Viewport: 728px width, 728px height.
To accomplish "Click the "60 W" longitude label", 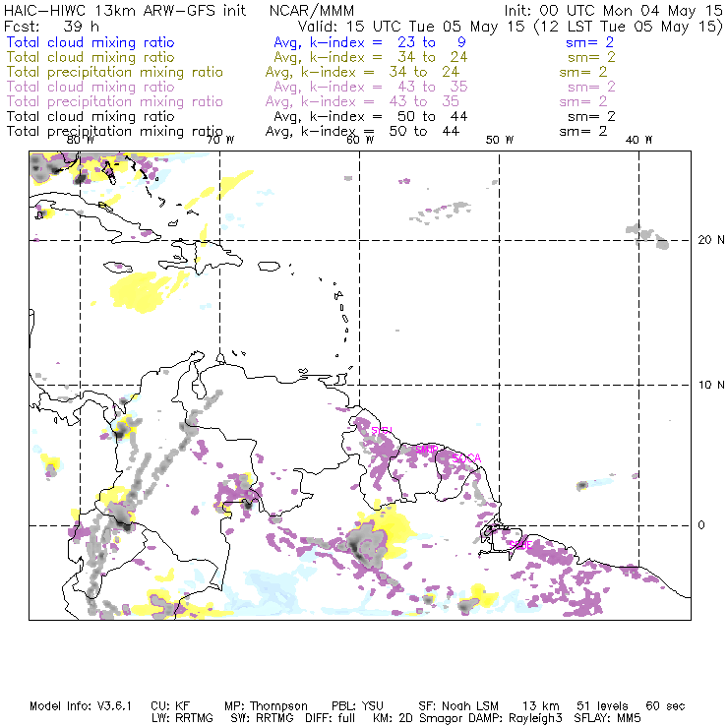I will click(360, 140).
